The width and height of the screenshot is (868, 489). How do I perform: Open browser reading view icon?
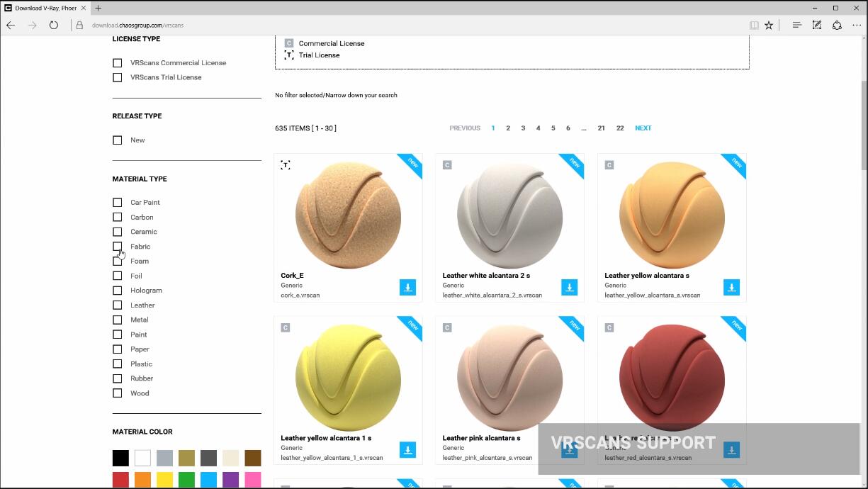coord(754,25)
